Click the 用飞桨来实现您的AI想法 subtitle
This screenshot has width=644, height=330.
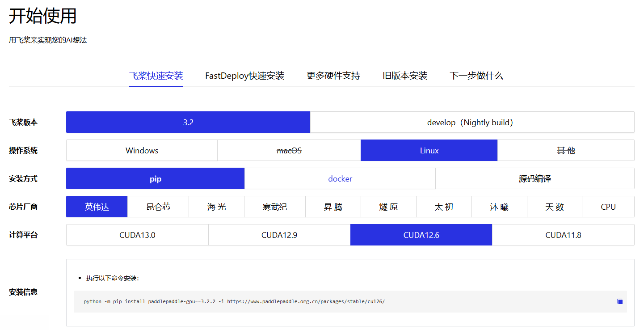pyautogui.click(x=48, y=40)
